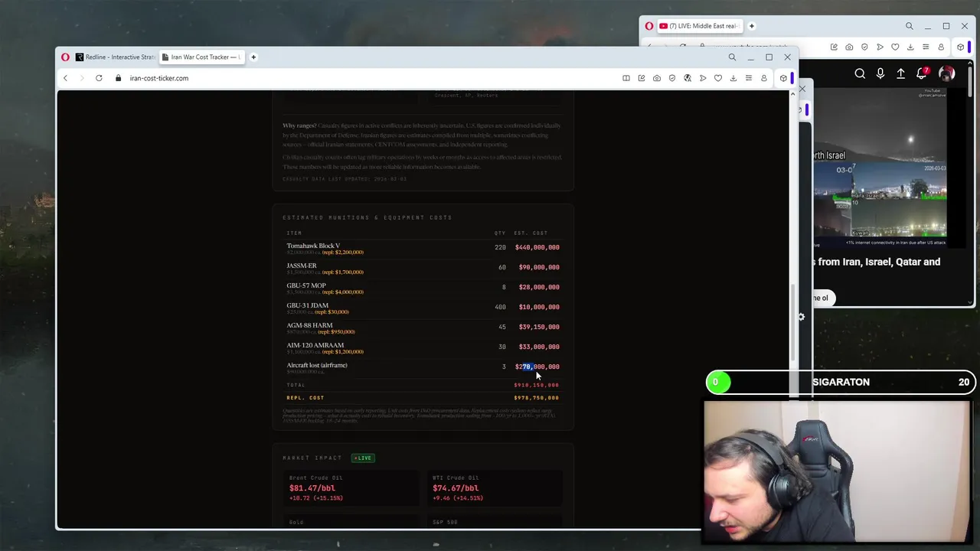Open reader mode book icon in front window
Viewport: 980px width, 551px height.
[626, 78]
